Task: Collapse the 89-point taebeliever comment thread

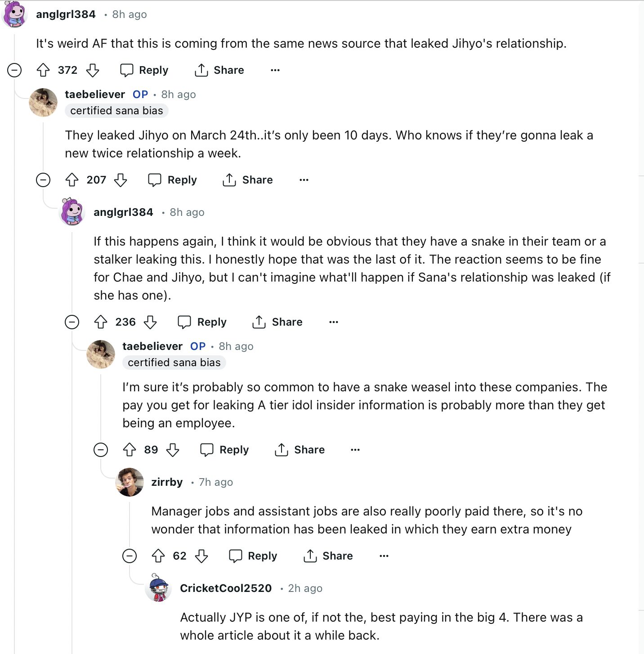Action: coord(101,450)
